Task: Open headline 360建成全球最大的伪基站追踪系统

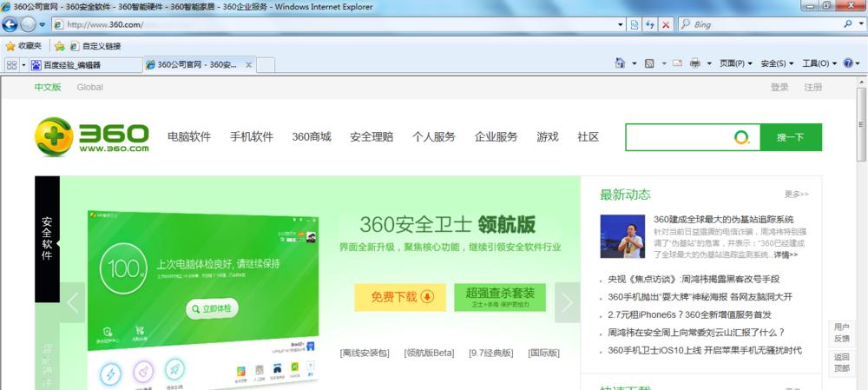Action: click(x=724, y=220)
